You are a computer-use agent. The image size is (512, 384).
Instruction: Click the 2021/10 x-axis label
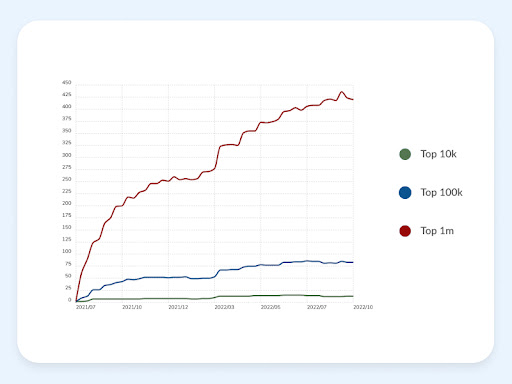[x=132, y=307]
